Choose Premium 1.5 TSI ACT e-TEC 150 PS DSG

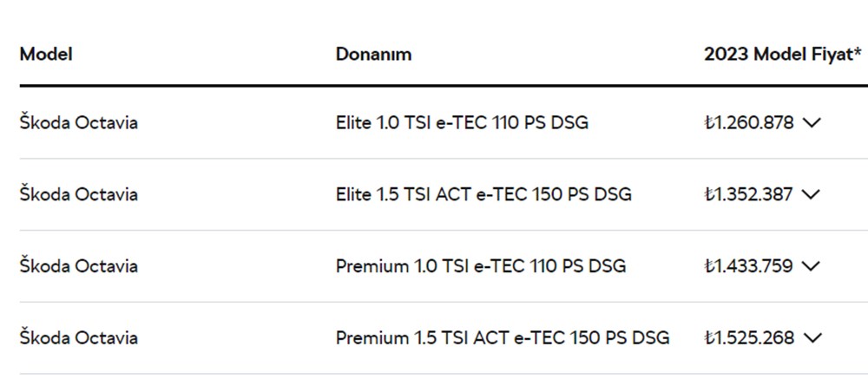[503, 337]
